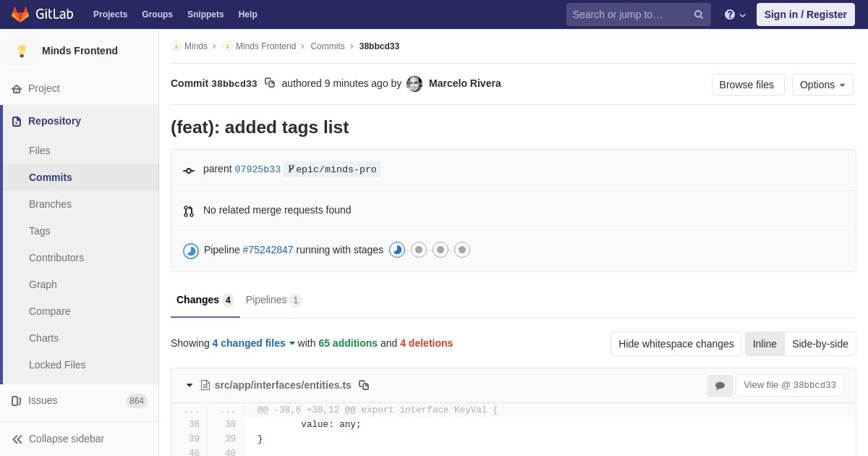The height and width of the screenshot is (456, 868).
Task: Click the Minds Frontend breadcrumb icon
Action: (227, 46)
